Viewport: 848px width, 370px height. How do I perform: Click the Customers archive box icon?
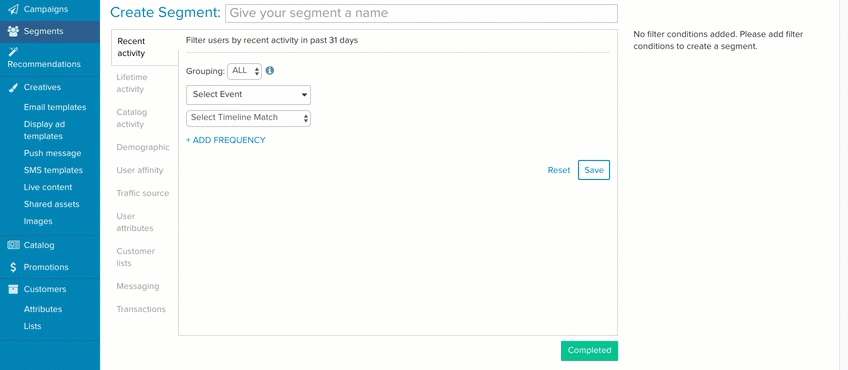point(13,289)
